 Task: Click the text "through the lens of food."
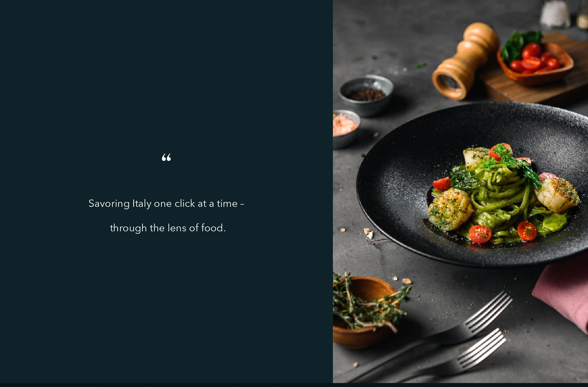(168, 228)
